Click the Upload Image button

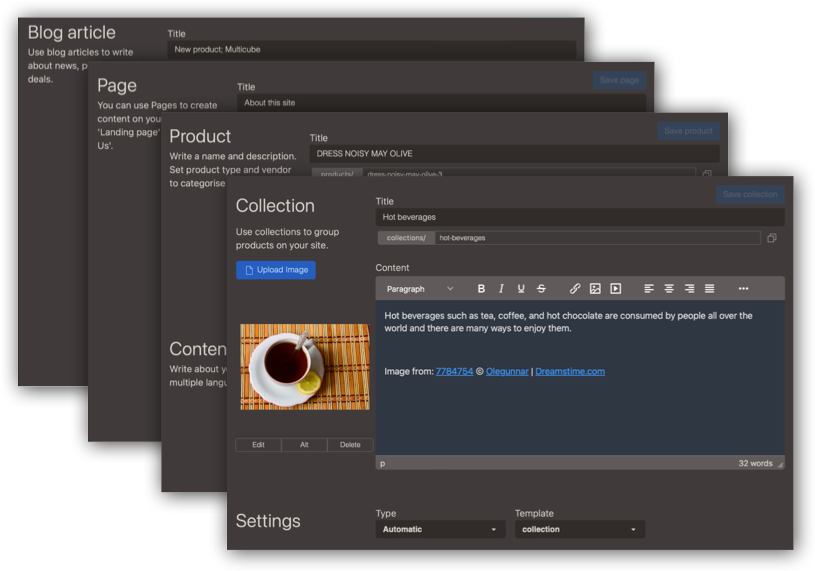276,270
